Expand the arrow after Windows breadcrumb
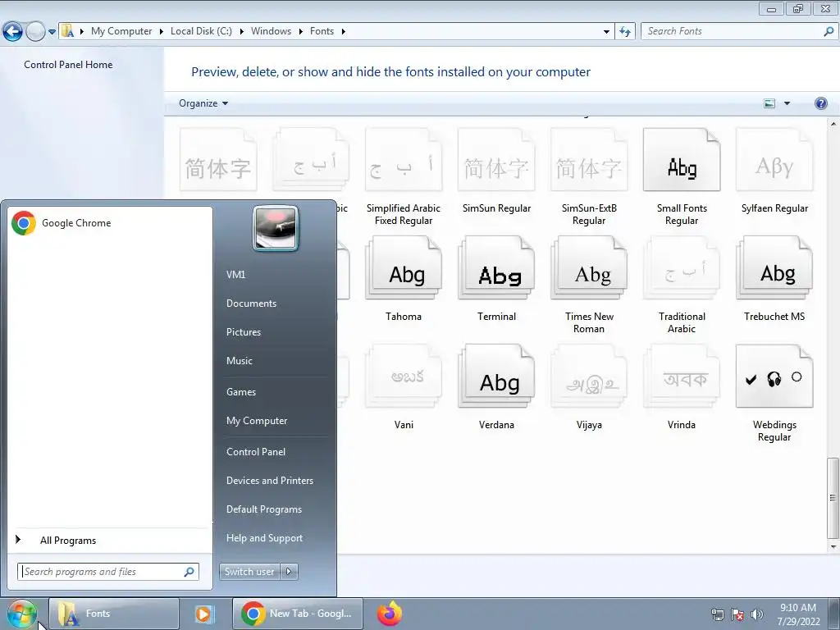This screenshot has height=630, width=840. [x=300, y=32]
